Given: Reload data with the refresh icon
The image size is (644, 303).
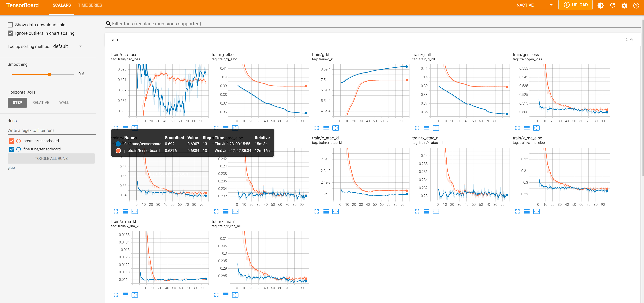Looking at the screenshot, I should 612,5.
